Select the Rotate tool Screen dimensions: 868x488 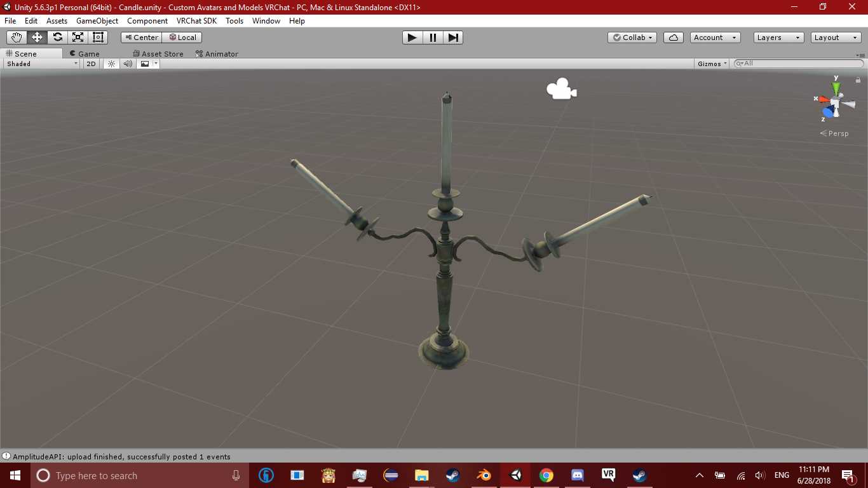pos(57,37)
